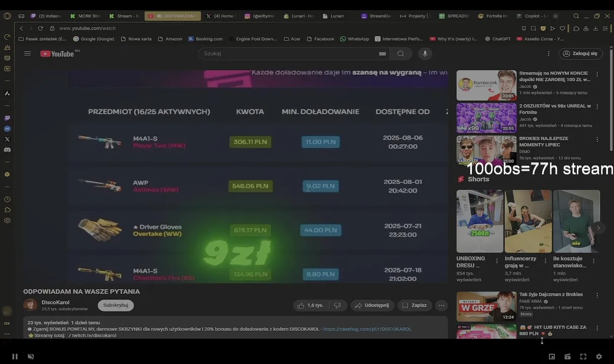Open the WhatsApp bookmark
The width and height of the screenshot is (614, 364).
pyautogui.click(x=355, y=39)
